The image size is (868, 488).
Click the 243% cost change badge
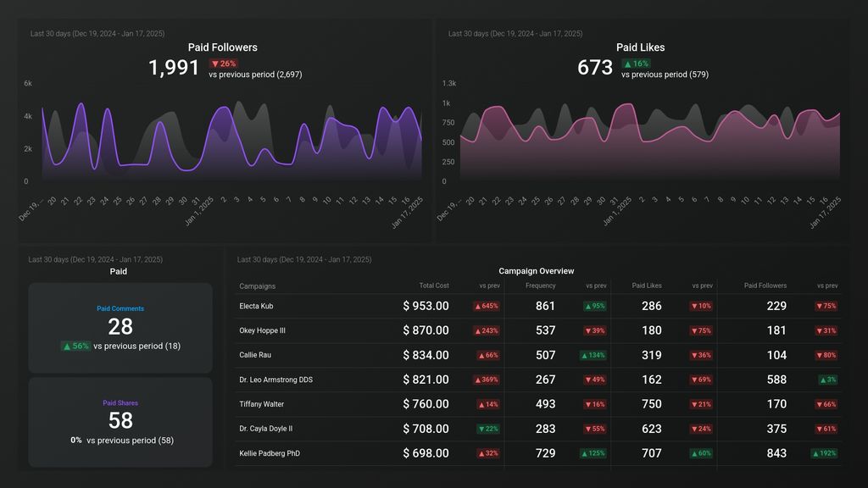pos(486,330)
